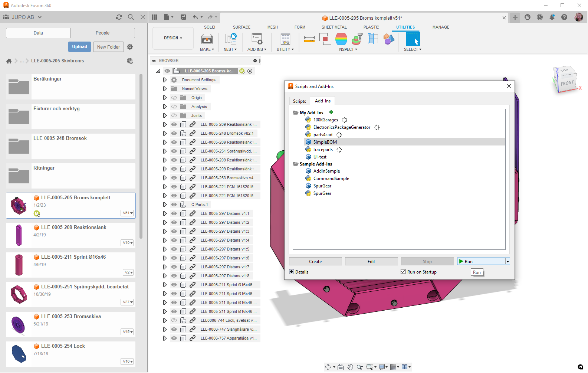Screen dimensions: 588x373
Task: Click the Pan hand tool
Action: [350, 367]
